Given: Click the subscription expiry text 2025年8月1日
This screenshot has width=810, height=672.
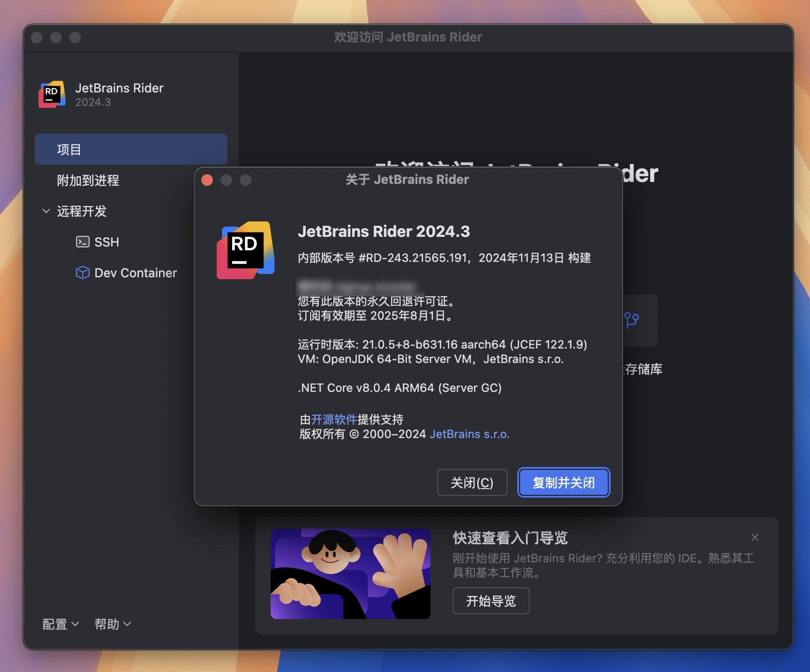Looking at the screenshot, I should coord(408,316).
